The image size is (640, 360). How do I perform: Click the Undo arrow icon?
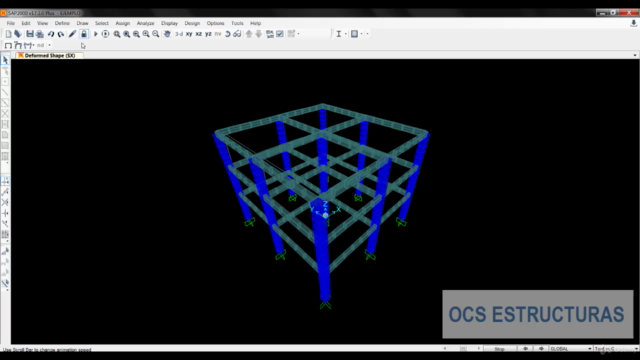point(51,34)
